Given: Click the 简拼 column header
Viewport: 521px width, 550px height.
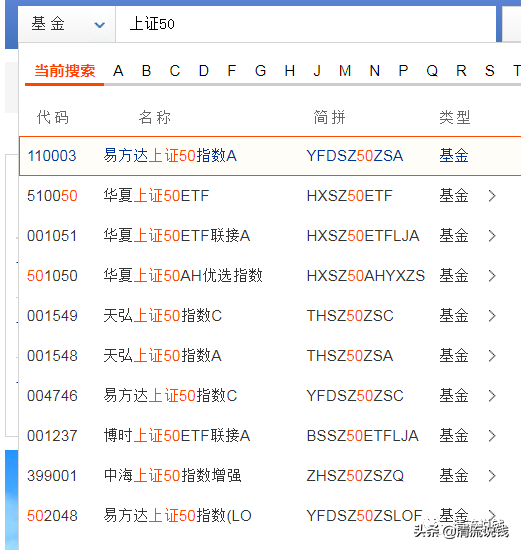Looking at the screenshot, I should (329, 117).
